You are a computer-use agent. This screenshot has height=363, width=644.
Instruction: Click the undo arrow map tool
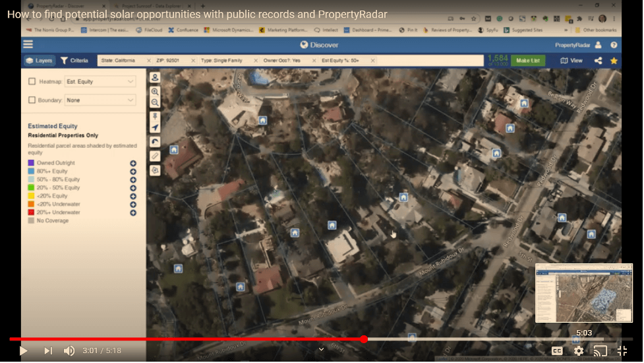[x=155, y=142]
